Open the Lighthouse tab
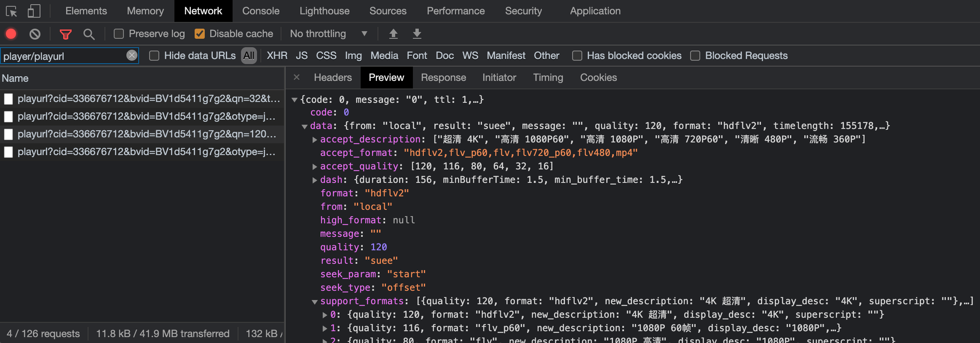Screen dimensions: 980x343 click(x=324, y=11)
